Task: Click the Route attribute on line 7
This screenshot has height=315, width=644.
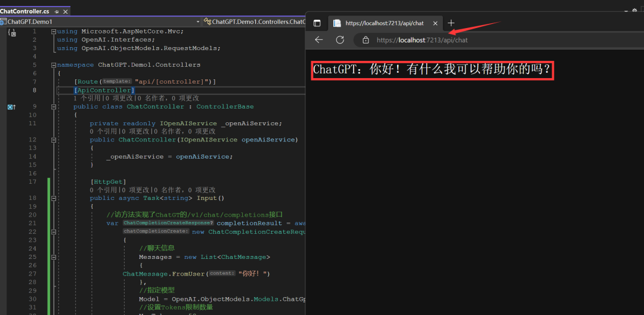Action: click(x=87, y=82)
